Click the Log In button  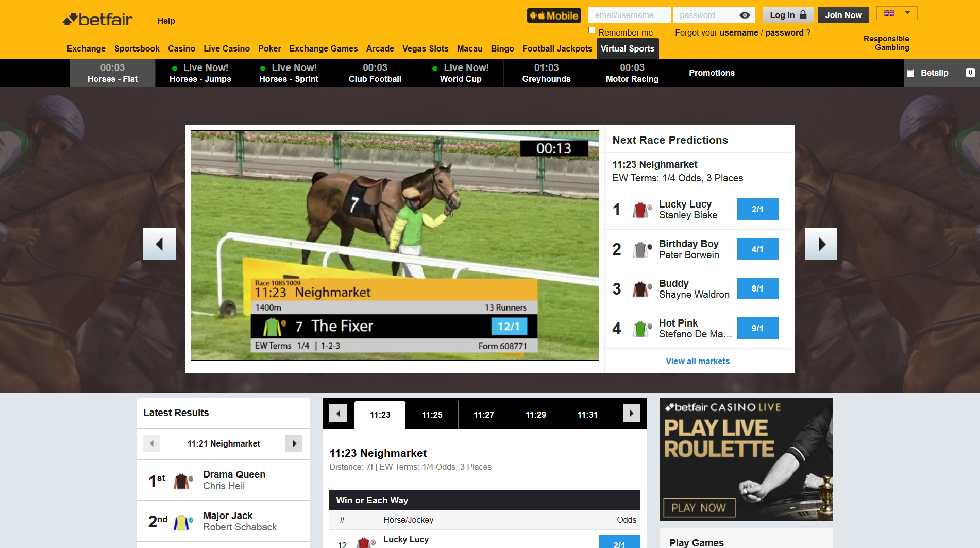click(788, 15)
